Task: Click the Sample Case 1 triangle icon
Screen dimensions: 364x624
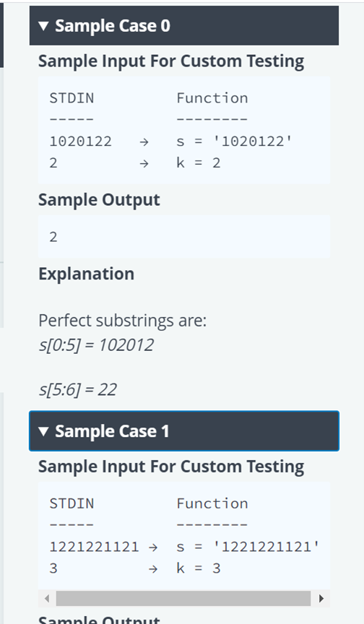Action: pyautogui.click(x=44, y=431)
